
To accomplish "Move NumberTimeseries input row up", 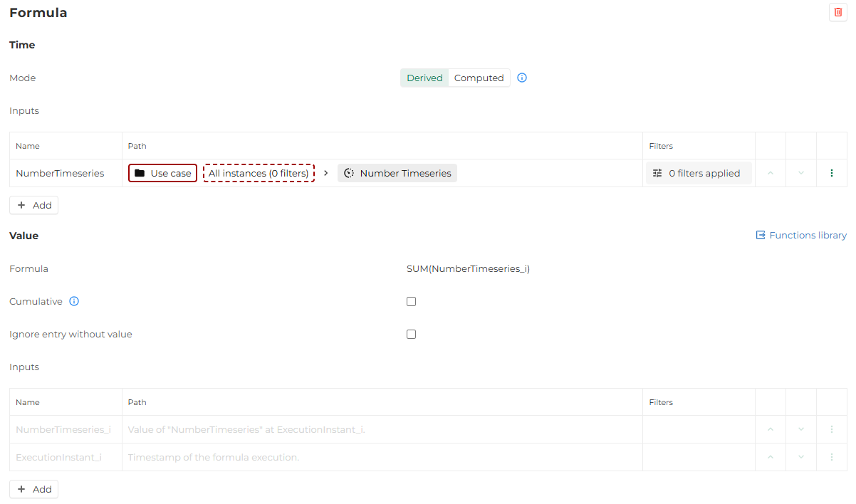I will (770, 173).
